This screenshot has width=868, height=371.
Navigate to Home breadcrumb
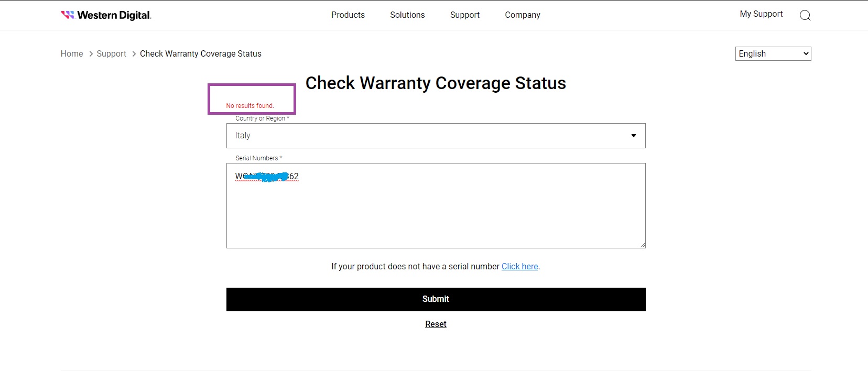tap(72, 53)
